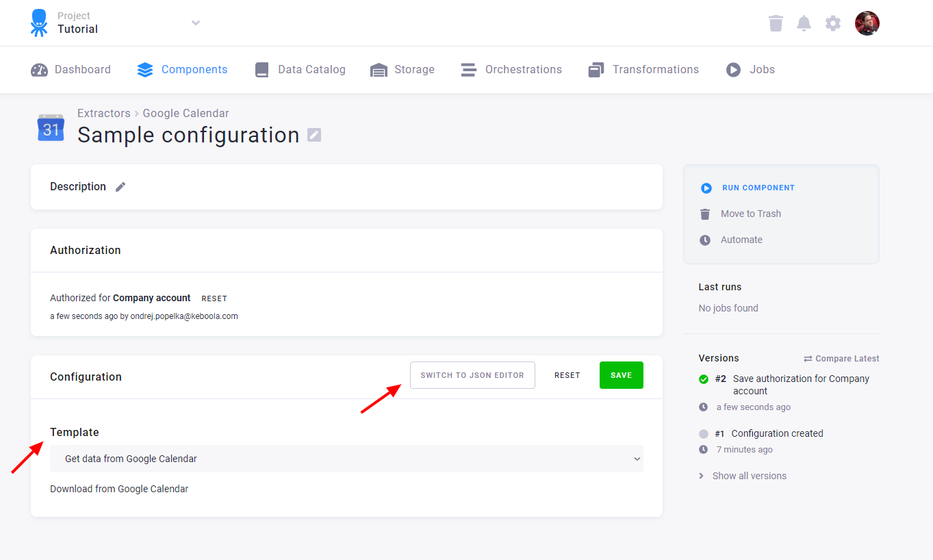Switch to JSON editor
The image size is (933, 560).
pyautogui.click(x=472, y=375)
